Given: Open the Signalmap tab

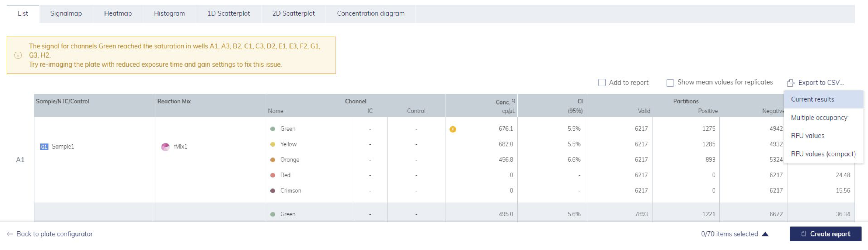Looking at the screenshot, I should (66, 13).
